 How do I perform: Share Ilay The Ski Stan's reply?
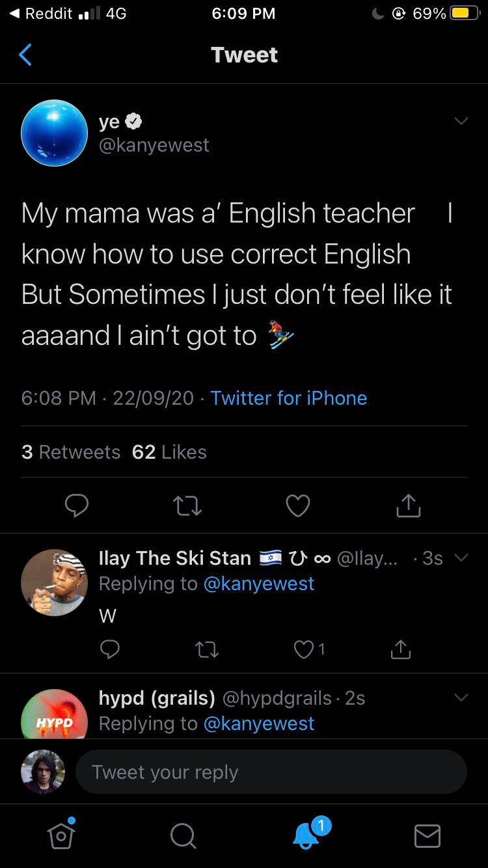click(401, 649)
